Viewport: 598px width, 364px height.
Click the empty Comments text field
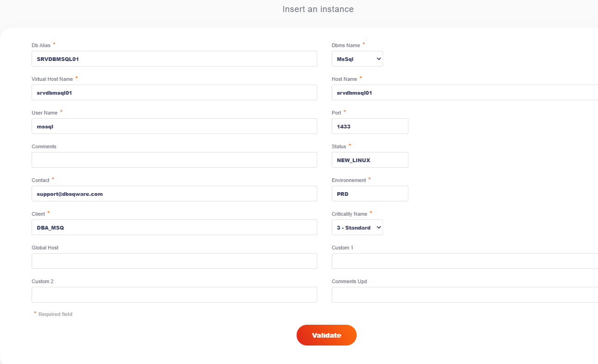tap(174, 160)
